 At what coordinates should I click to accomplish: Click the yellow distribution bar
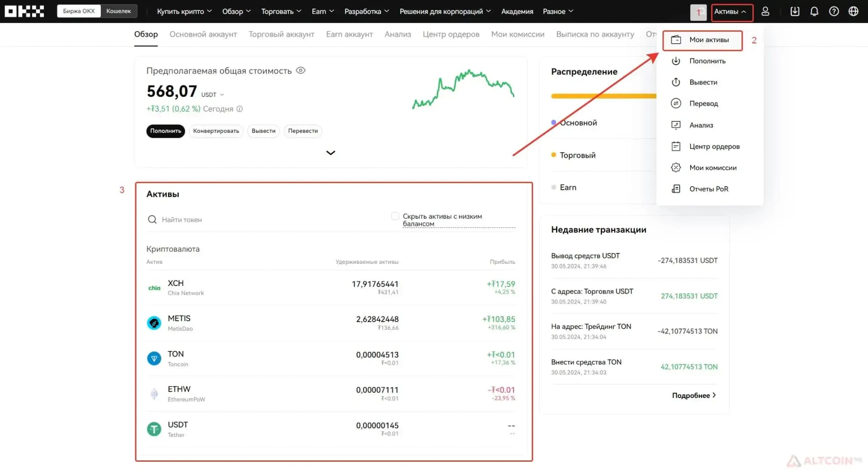click(x=604, y=96)
